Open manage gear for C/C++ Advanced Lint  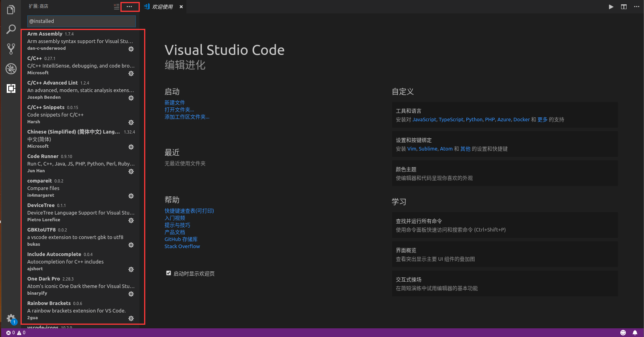pos(131,98)
